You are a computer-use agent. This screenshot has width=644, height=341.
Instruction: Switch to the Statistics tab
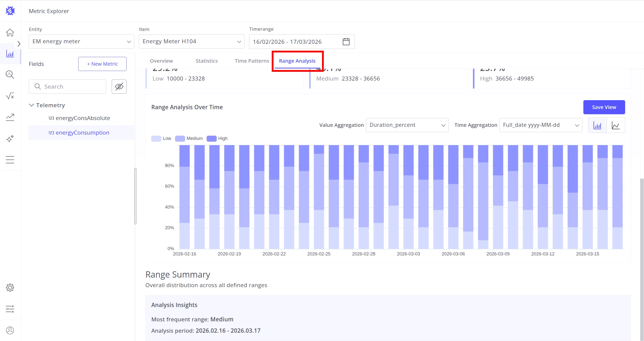click(207, 61)
